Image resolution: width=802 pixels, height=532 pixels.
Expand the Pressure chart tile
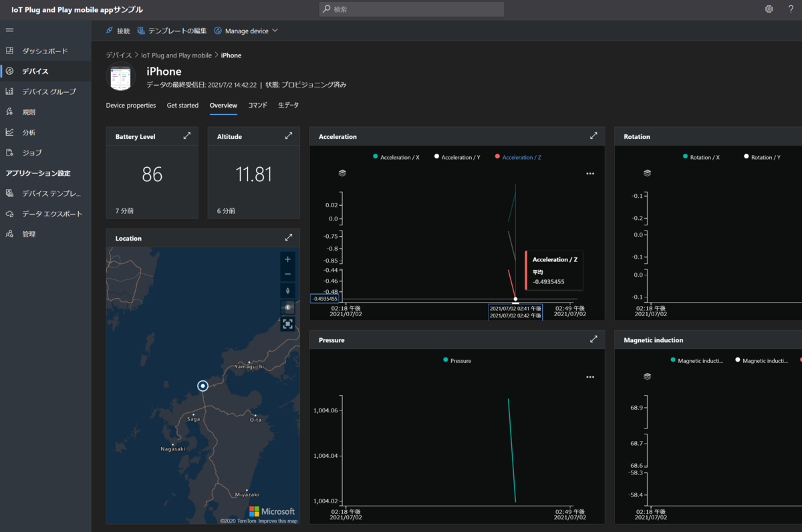point(593,339)
